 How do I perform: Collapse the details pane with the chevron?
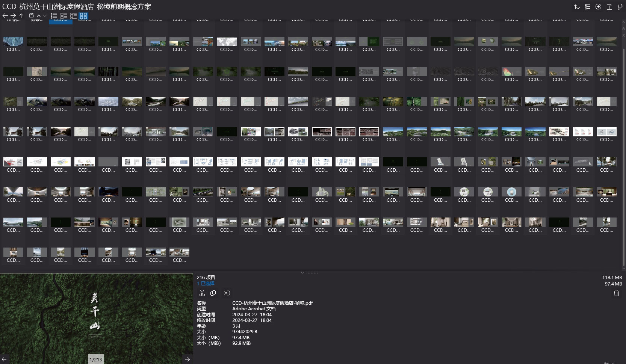click(302, 272)
